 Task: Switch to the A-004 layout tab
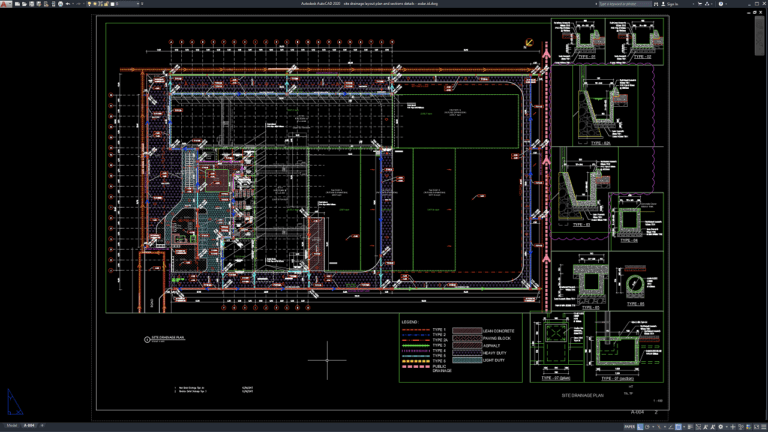click(x=29, y=426)
